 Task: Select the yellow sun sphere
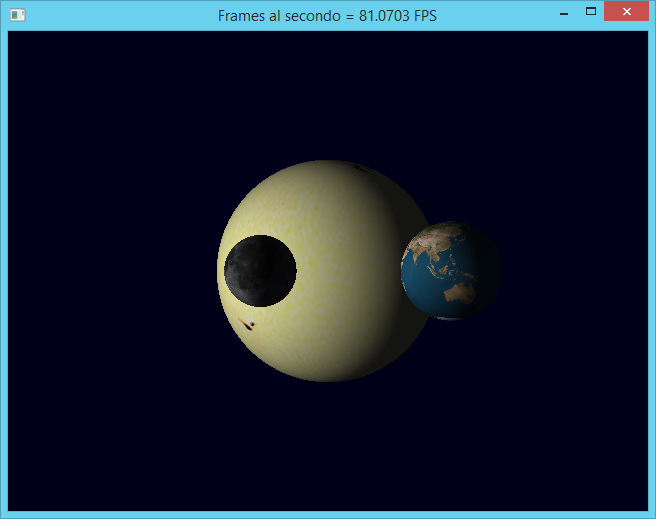coord(326,271)
